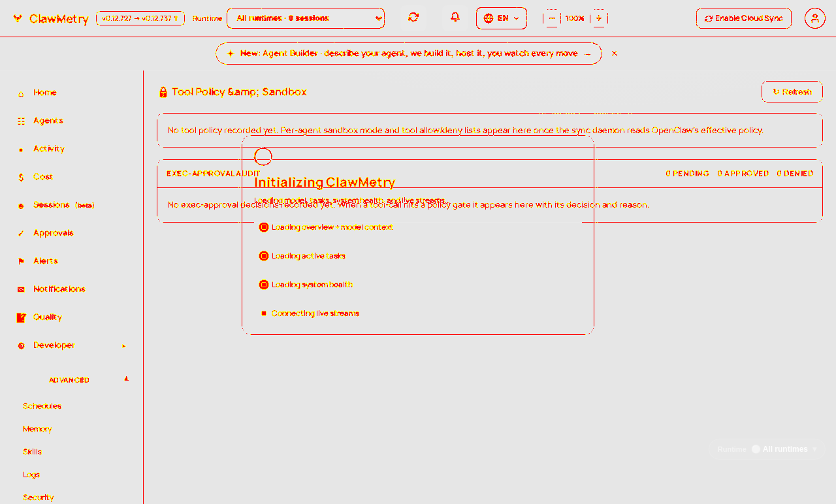
Task: Increase zoom with the plus button
Action: (x=599, y=18)
